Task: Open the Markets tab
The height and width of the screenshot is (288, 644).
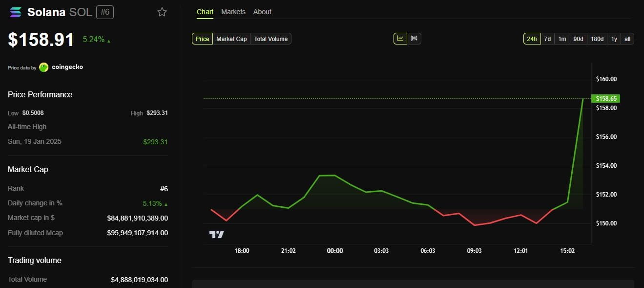Action: [233, 12]
